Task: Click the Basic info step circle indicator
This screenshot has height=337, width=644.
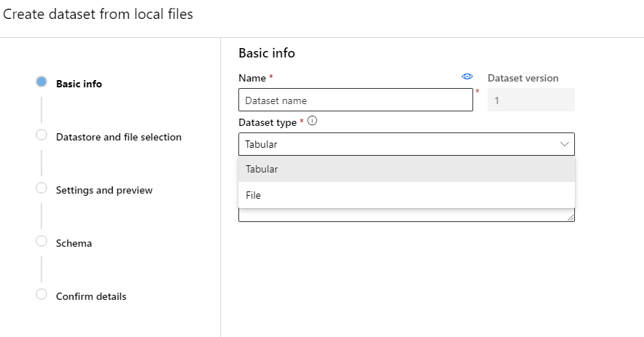Action: click(x=41, y=82)
